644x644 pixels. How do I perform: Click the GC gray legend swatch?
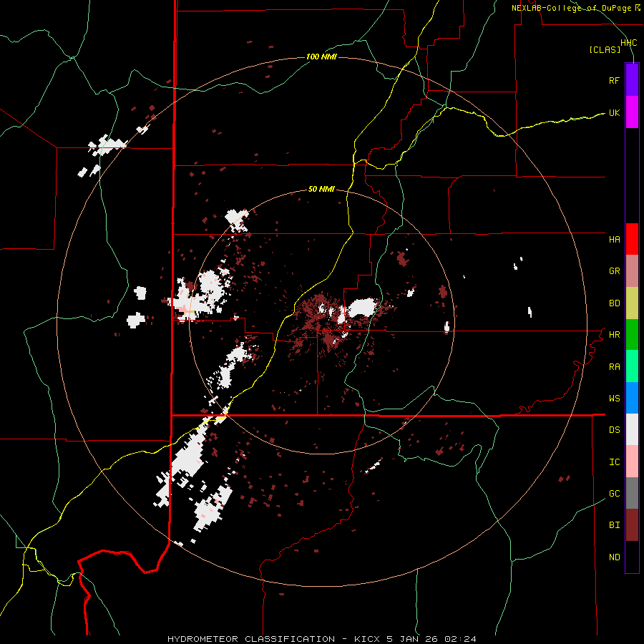[632, 493]
